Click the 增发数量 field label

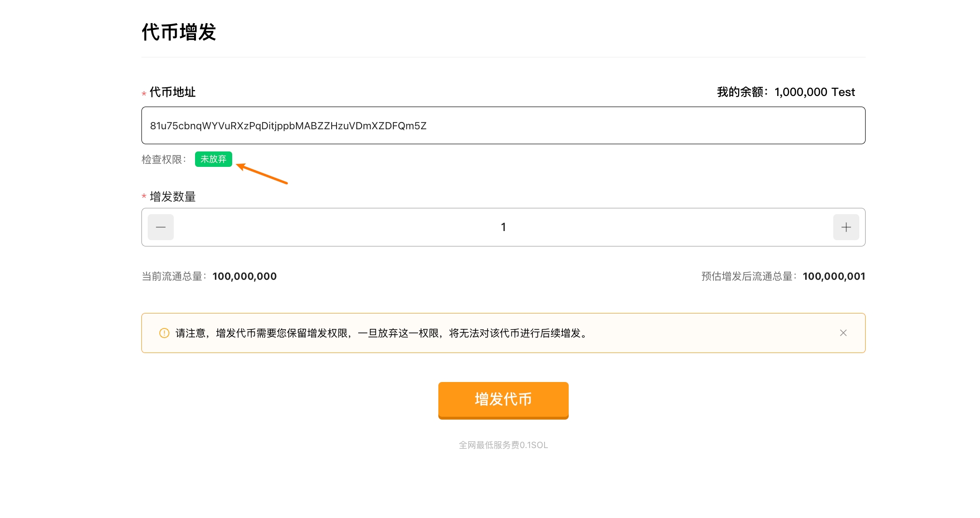pyautogui.click(x=172, y=197)
